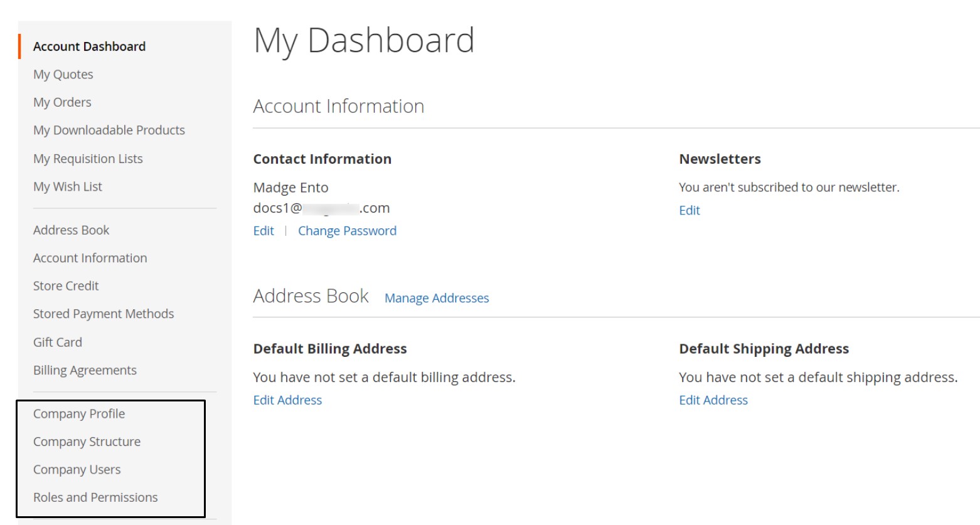This screenshot has height=525, width=980.
Task: Click the docs1@ email address text
Action: pos(321,208)
